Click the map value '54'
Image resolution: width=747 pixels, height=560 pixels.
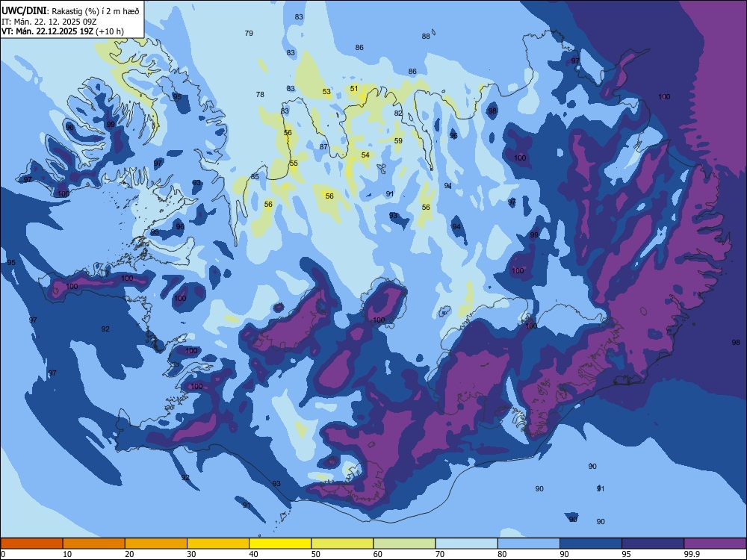[x=365, y=155]
